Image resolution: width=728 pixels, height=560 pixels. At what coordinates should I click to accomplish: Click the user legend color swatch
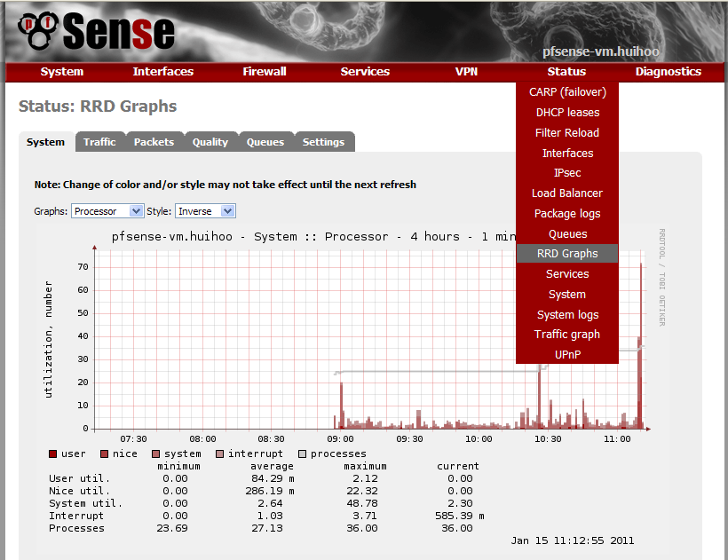point(53,454)
